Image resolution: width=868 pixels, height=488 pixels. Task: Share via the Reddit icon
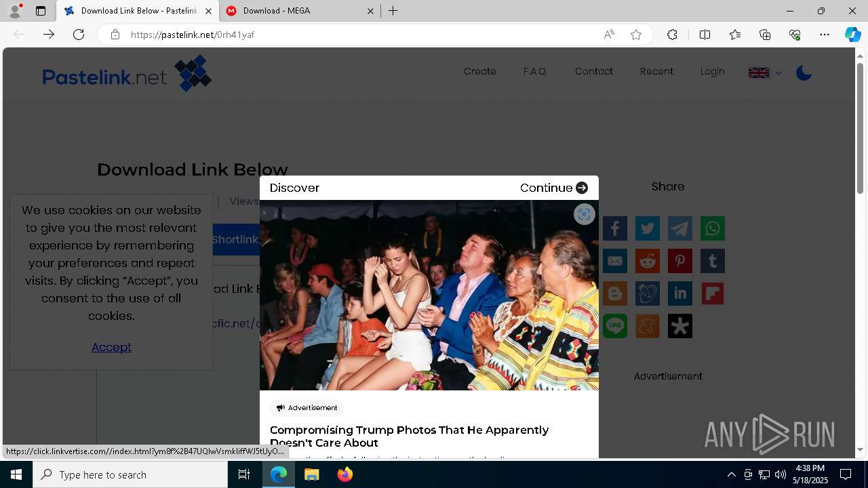click(x=648, y=261)
